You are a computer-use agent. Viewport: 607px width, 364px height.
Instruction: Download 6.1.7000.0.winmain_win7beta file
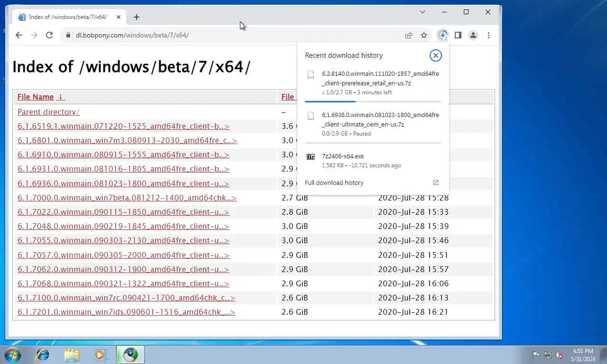[127, 198]
